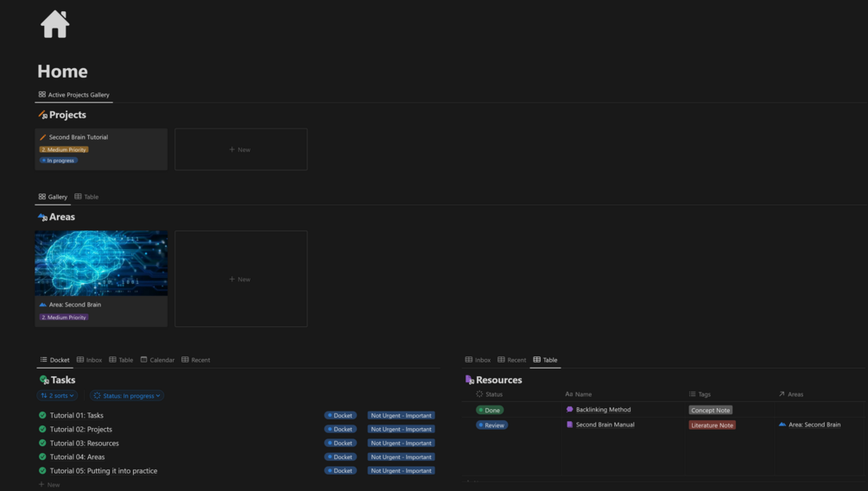Select the Active Projects Gallery tab

tap(74, 95)
